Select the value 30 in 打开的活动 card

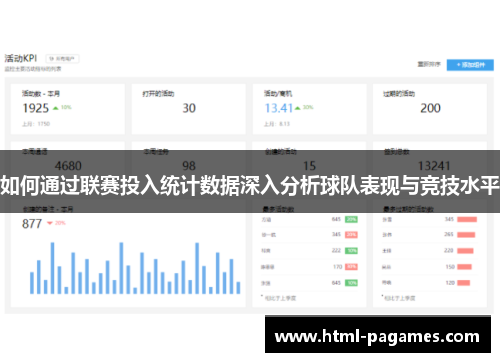(x=189, y=108)
